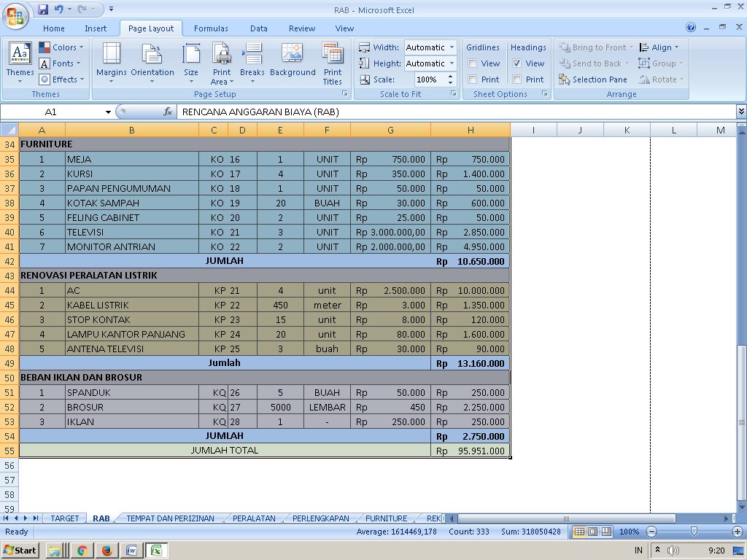Image resolution: width=747 pixels, height=560 pixels.
Task: Open TARGET sheet tab
Action: pyautogui.click(x=65, y=518)
